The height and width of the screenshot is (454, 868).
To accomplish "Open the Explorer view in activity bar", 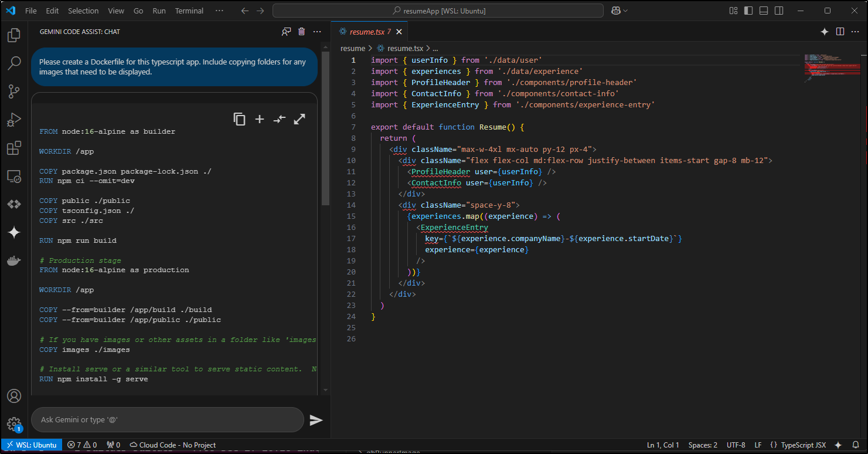I will click(14, 36).
